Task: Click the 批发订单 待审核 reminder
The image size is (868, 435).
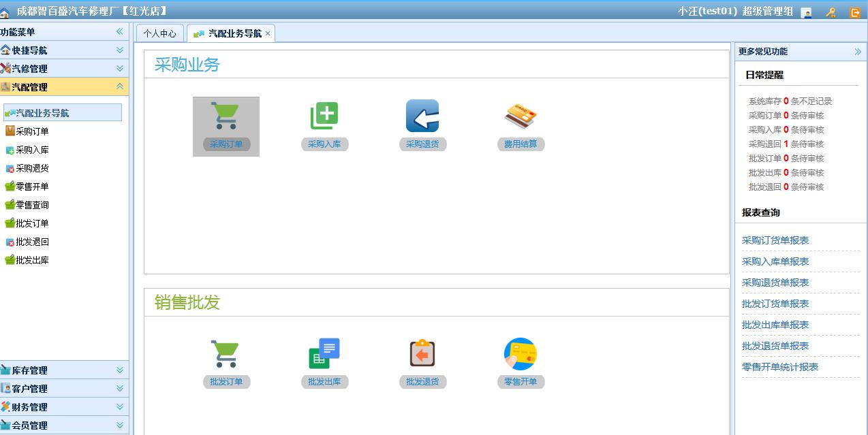Action: (x=786, y=158)
